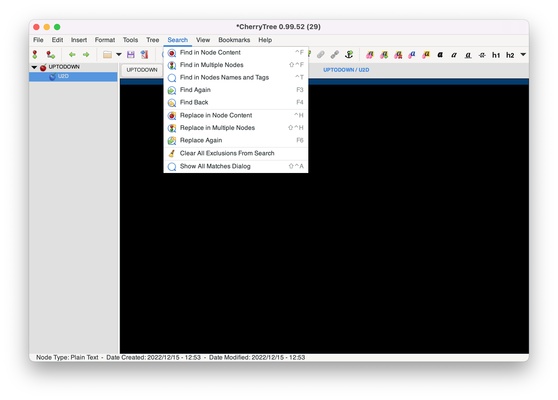Click the UPTODOWN / U2D breadcrumb

coord(346,70)
